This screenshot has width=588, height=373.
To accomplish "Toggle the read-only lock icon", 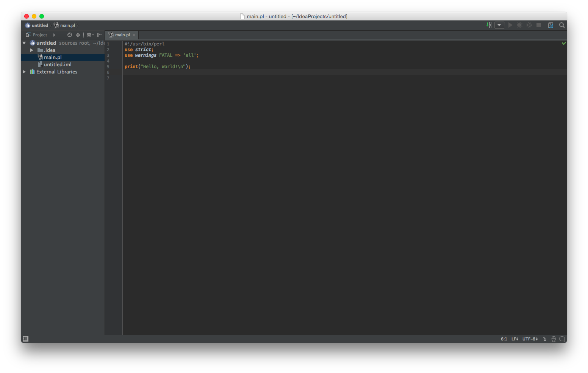I will pos(544,339).
